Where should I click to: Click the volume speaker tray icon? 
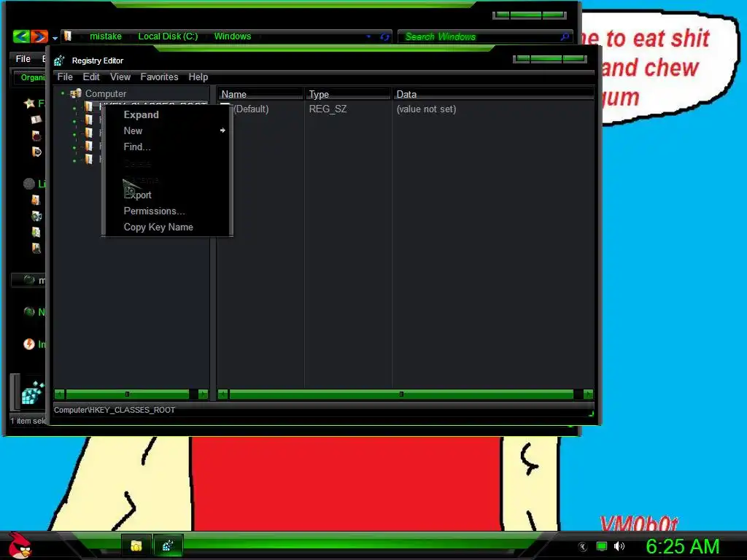click(619, 547)
